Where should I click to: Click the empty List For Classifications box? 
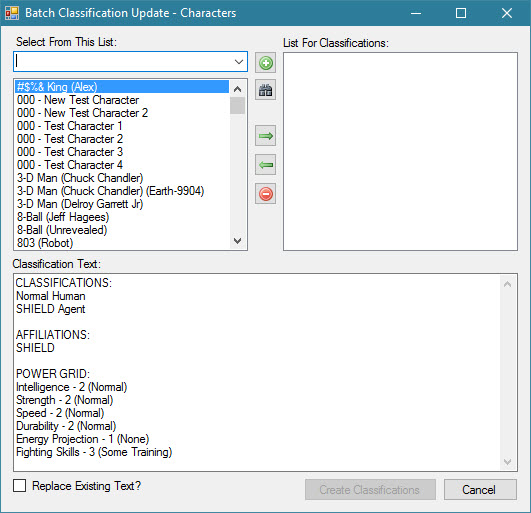[400, 151]
